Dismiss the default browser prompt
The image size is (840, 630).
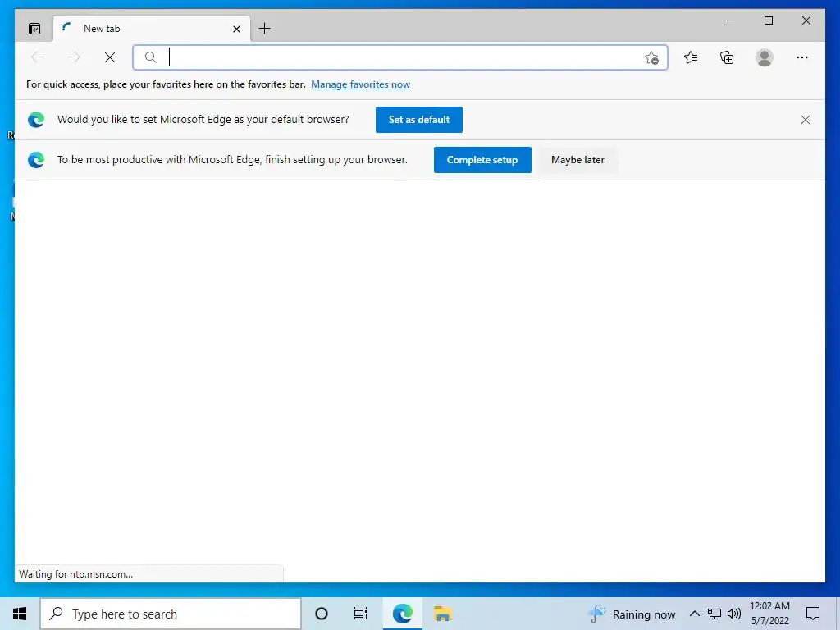pyautogui.click(x=806, y=120)
